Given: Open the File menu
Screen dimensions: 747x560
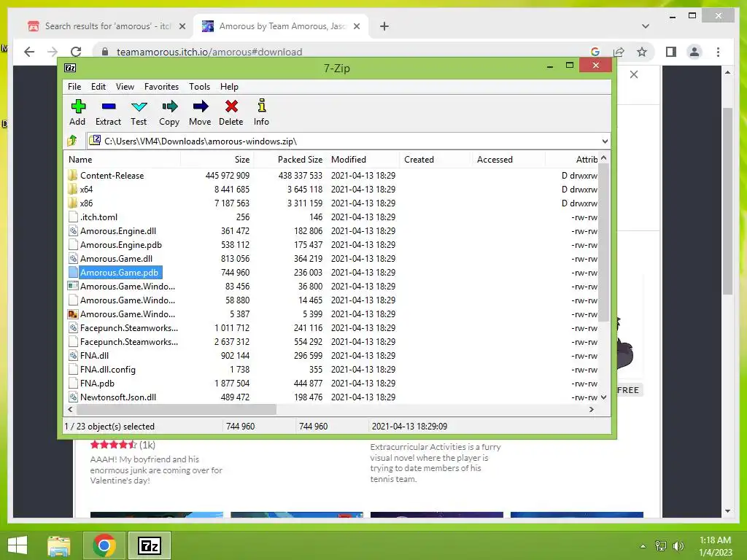Looking at the screenshot, I should pos(74,87).
